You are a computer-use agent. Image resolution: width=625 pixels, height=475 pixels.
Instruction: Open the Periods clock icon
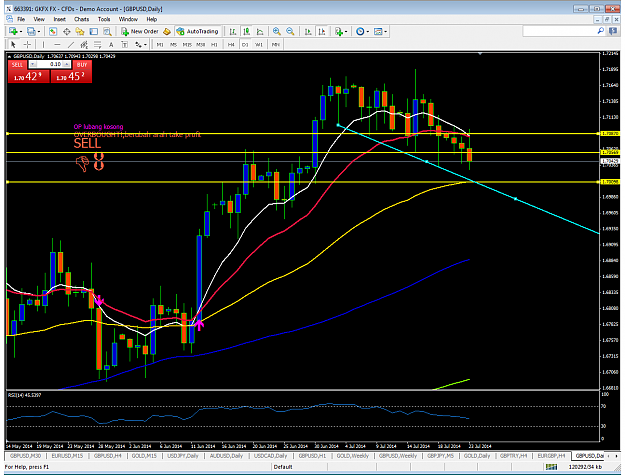360,31
